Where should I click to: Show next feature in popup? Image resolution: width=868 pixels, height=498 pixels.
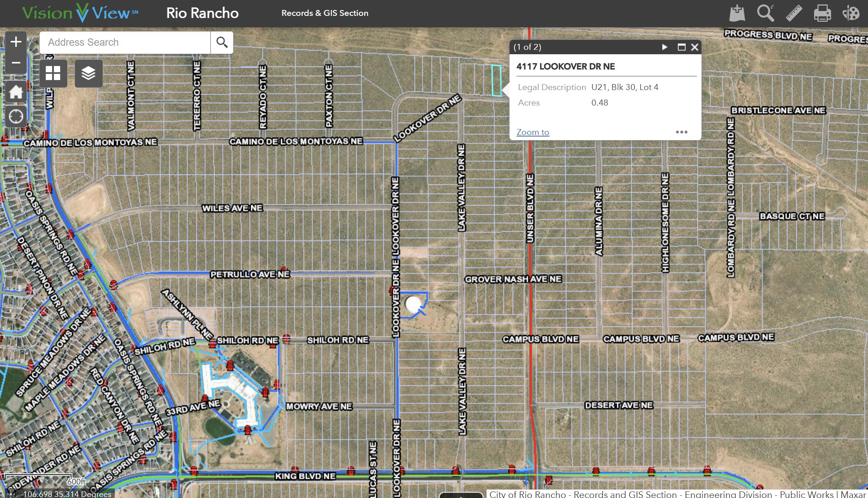665,47
